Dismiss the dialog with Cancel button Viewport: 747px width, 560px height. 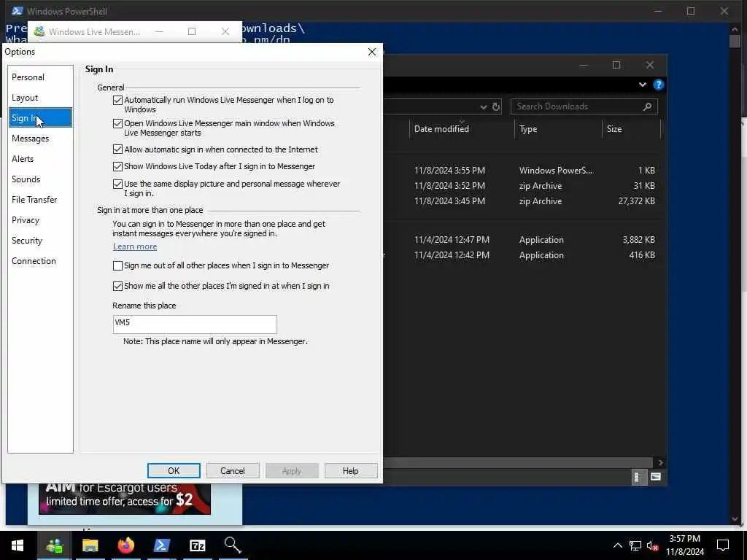233,471
